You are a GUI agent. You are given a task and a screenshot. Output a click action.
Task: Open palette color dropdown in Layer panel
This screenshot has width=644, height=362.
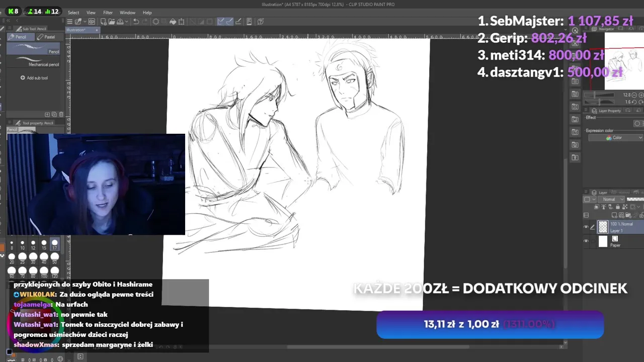(x=590, y=200)
